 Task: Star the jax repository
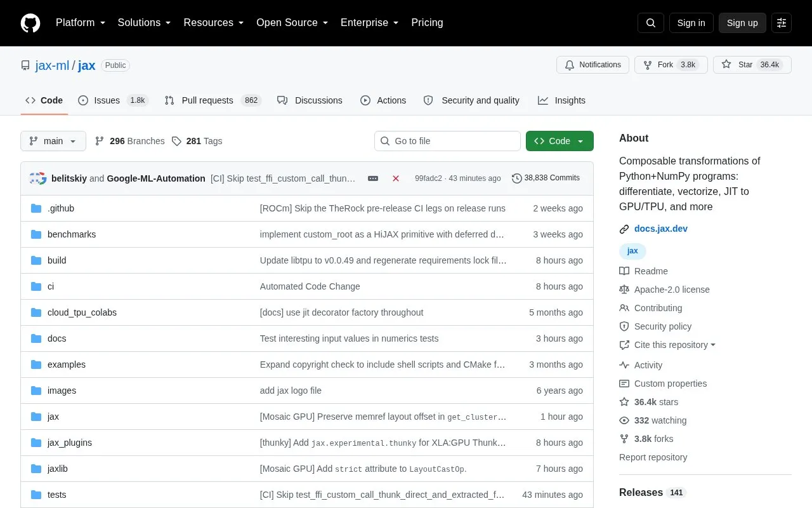752,65
